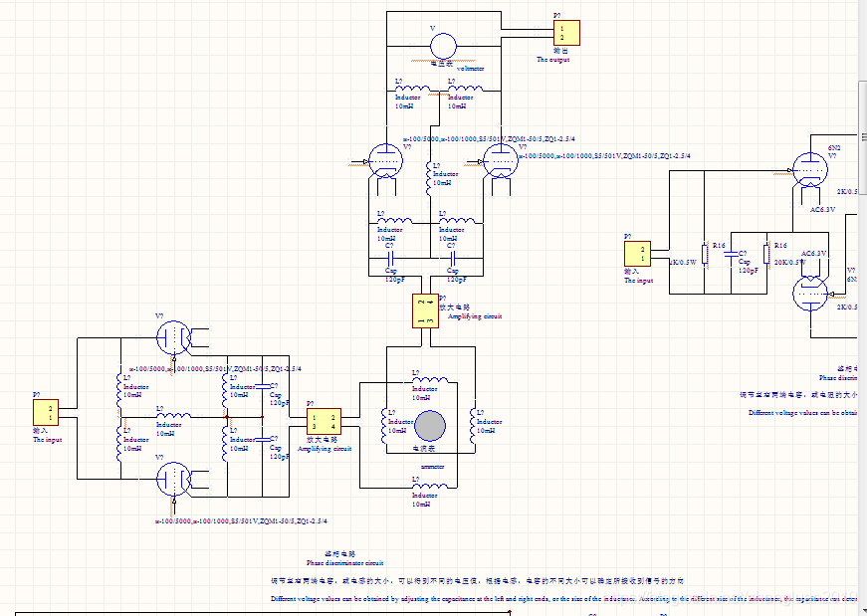
Task: Select the right 120pF capacitor above the vertical amplifier connector
Action: point(452,258)
